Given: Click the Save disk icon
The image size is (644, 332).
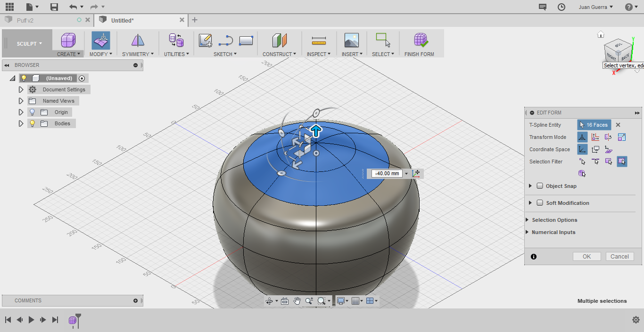Looking at the screenshot, I should click(54, 7).
